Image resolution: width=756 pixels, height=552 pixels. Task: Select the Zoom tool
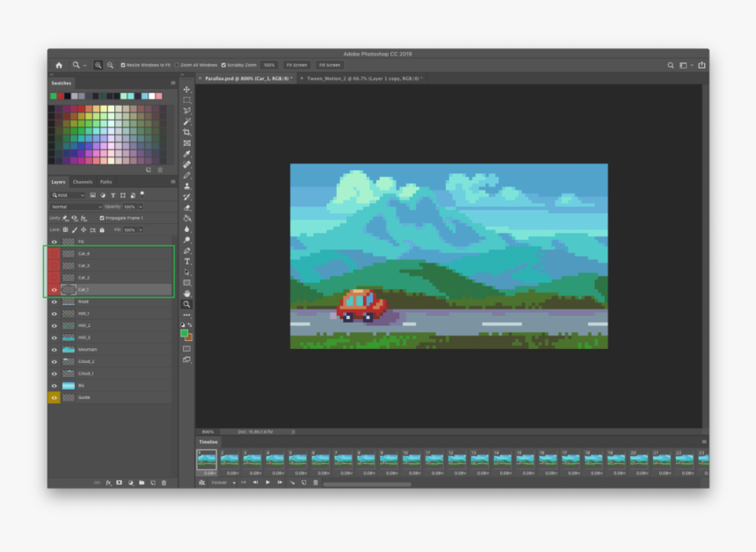pyautogui.click(x=186, y=305)
